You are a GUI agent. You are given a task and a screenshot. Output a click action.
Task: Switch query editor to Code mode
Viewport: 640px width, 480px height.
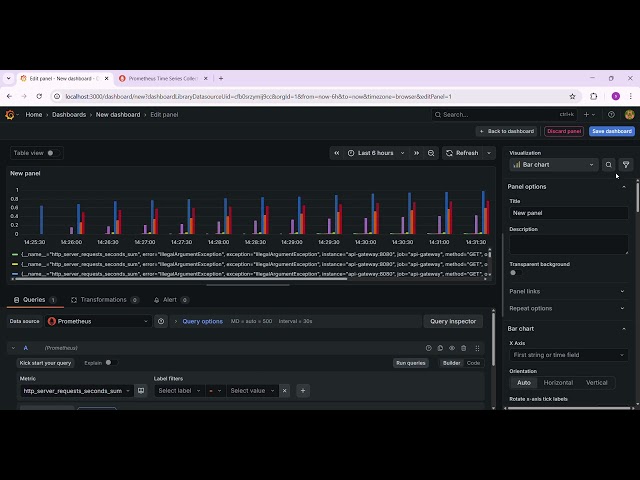click(473, 363)
